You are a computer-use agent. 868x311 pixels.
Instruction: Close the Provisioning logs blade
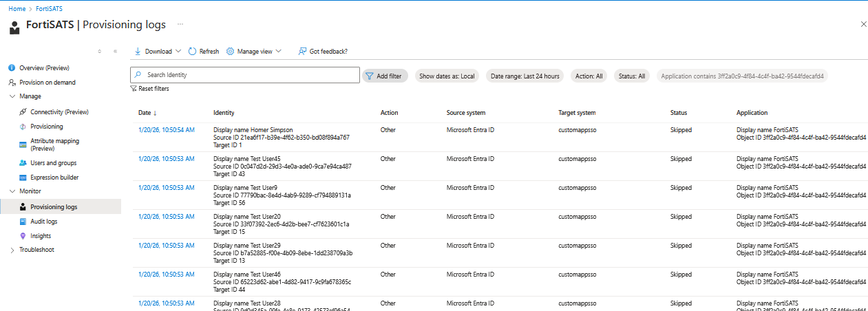(x=864, y=24)
